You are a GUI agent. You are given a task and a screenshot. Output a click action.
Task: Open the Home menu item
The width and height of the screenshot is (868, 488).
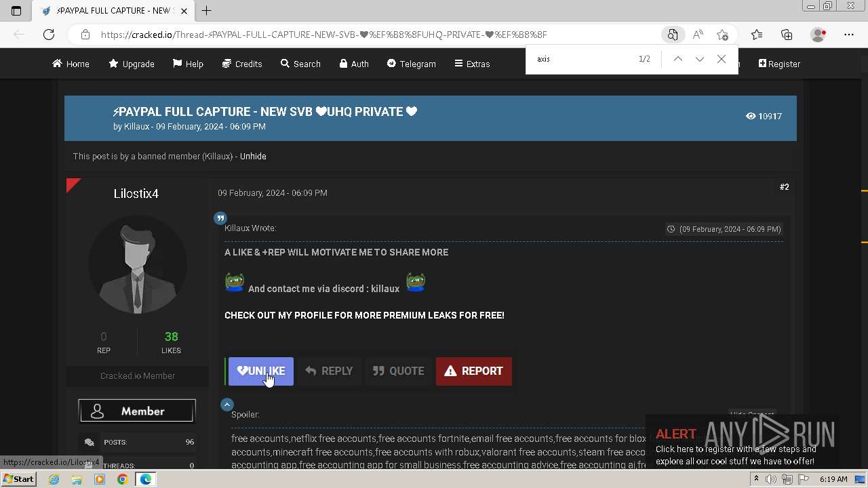pyautogui.click(x=71, y=64)
